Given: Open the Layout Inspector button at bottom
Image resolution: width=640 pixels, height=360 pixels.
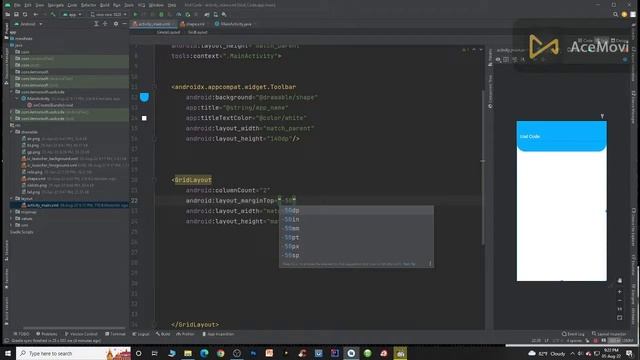Looking at the screenshot, I should 609,334.
